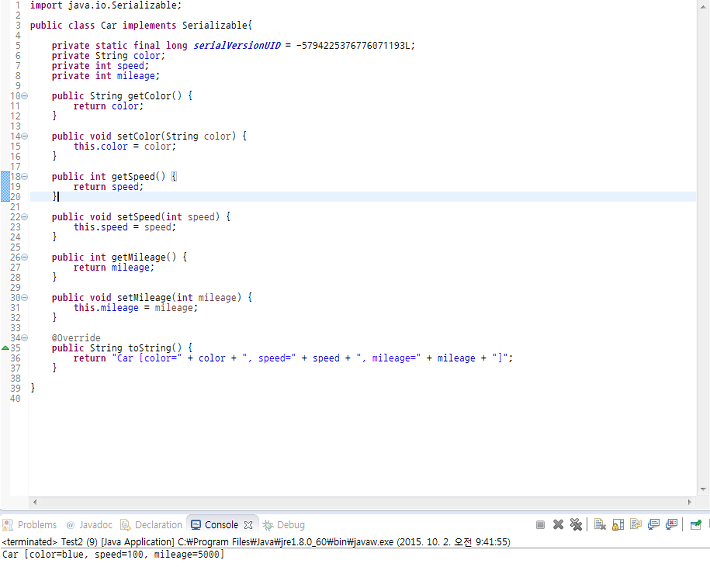The height and width of the screenshot is (567, 710).
Task: Pin the console view
Action: coord(696,524)
